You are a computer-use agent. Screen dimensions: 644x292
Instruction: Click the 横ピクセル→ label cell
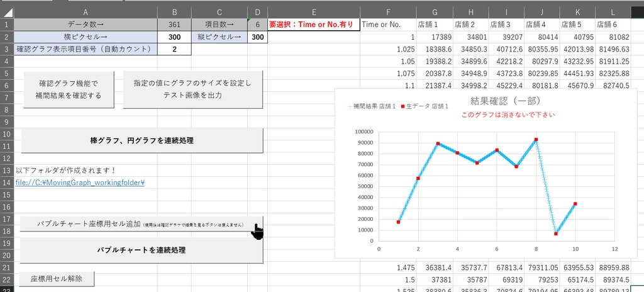point(86,37)
